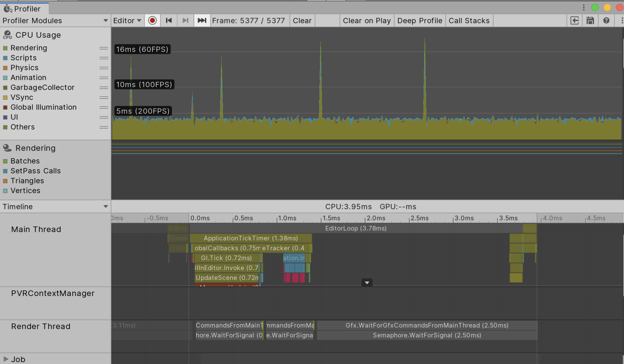Click the save profile data icon

(590, 20)
